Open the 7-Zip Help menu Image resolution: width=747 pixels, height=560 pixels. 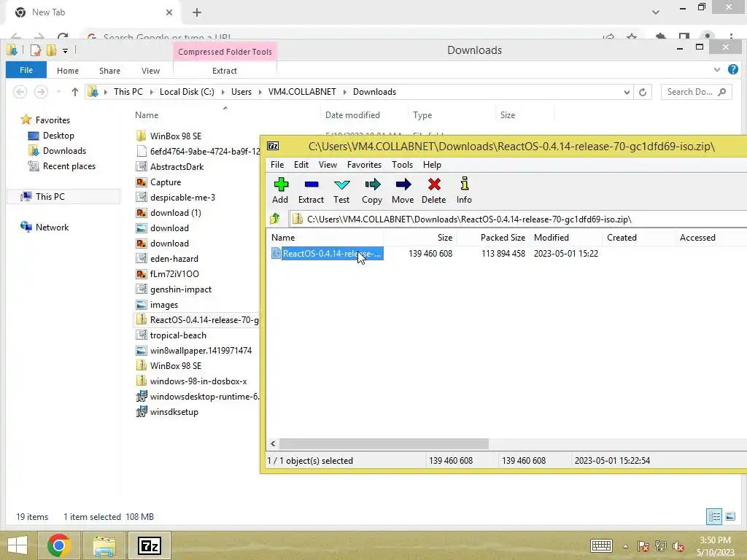(432, 165)
